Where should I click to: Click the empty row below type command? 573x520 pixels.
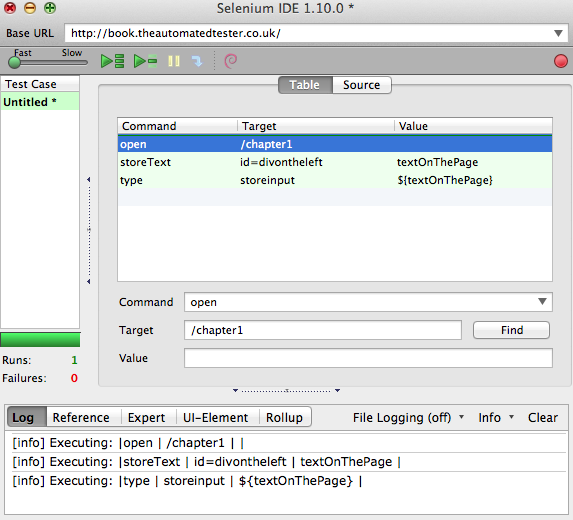(x=335, y=197)
